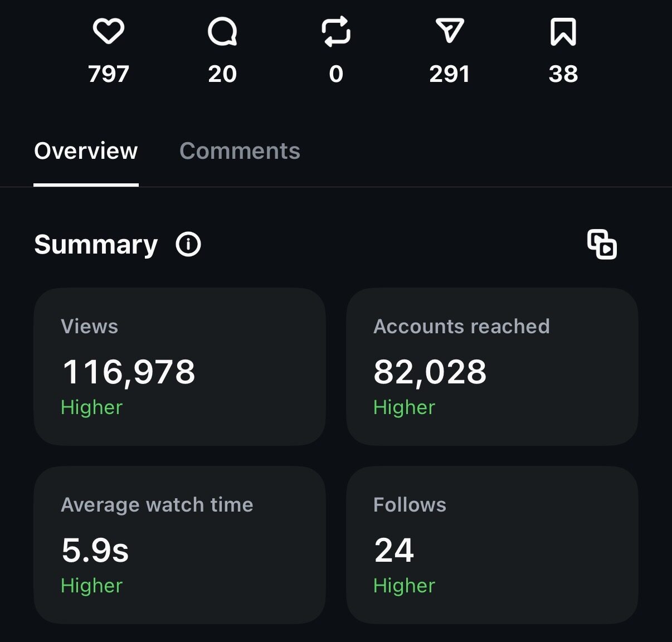672x642 pixels.
Task: Tap the repost arrows icon
Action: (336, 31)
